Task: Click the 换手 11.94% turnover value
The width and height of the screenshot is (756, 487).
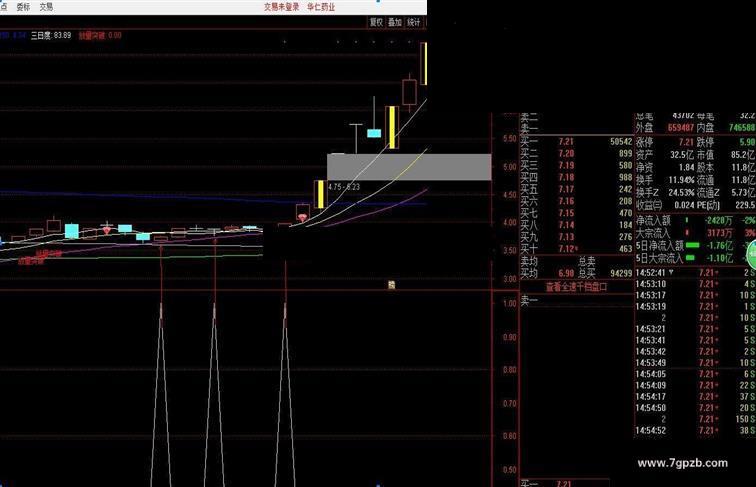Action: tap(681, 180)
